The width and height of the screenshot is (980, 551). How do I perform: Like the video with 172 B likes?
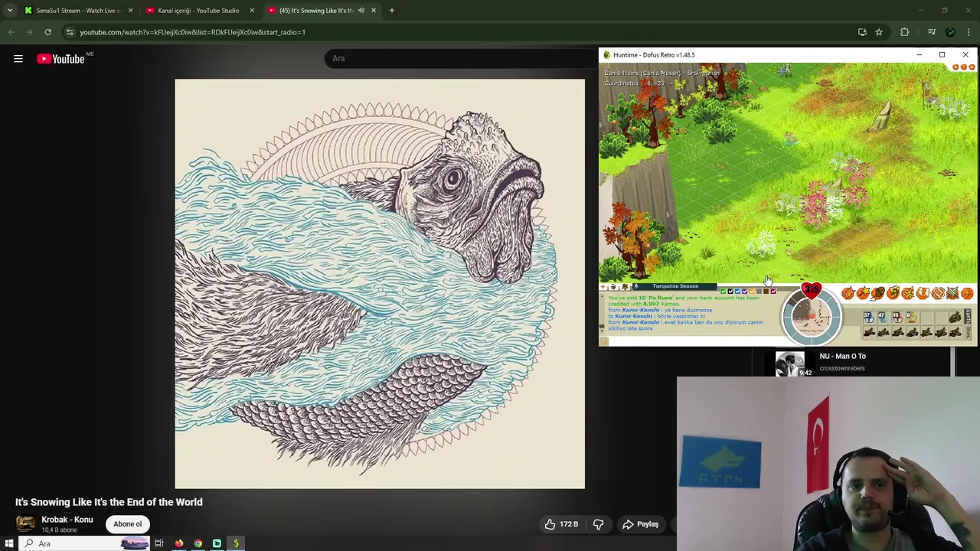click(x=562, y=524)
